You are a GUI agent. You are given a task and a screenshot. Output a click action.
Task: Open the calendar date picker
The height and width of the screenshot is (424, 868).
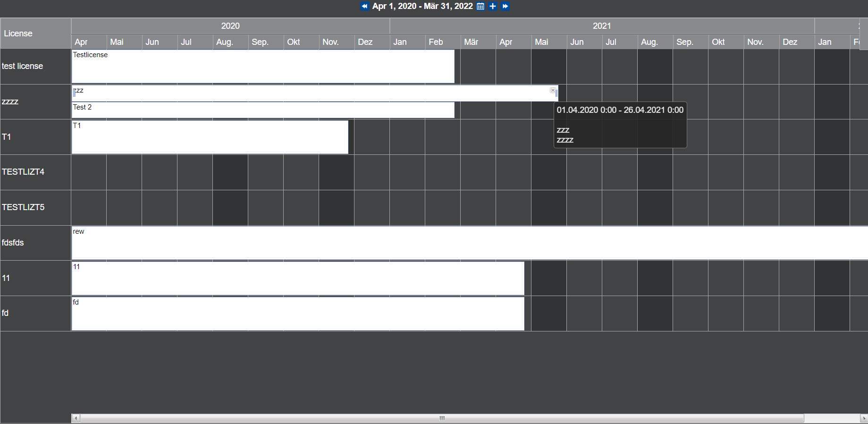480,6
